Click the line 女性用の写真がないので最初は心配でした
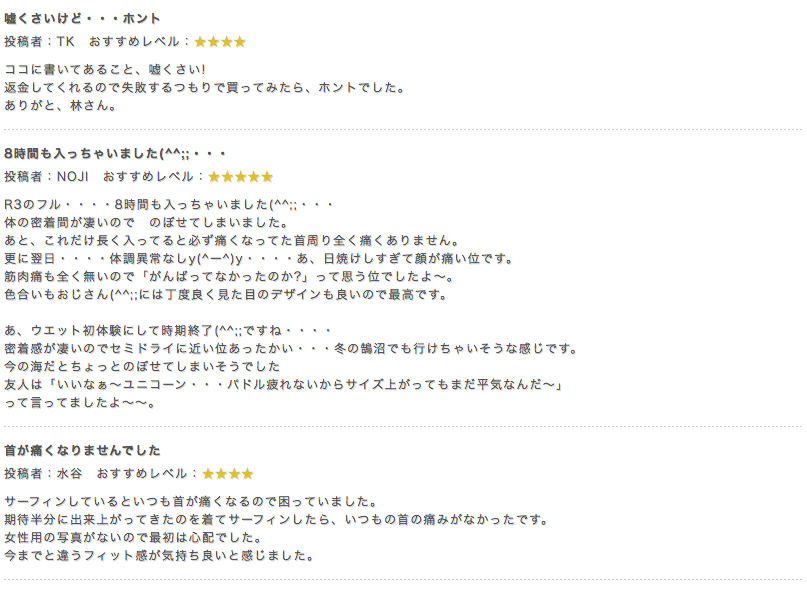This screenshot has width=807, height=590. (134, 538)
